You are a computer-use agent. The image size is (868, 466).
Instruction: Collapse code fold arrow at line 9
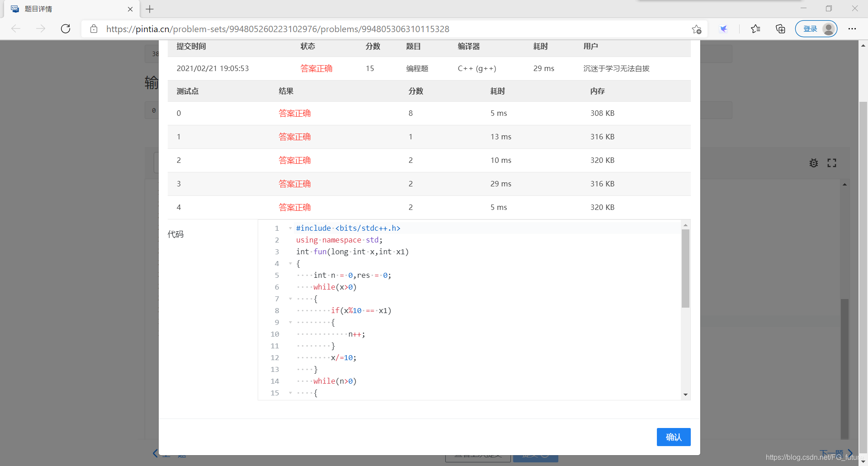290,323
